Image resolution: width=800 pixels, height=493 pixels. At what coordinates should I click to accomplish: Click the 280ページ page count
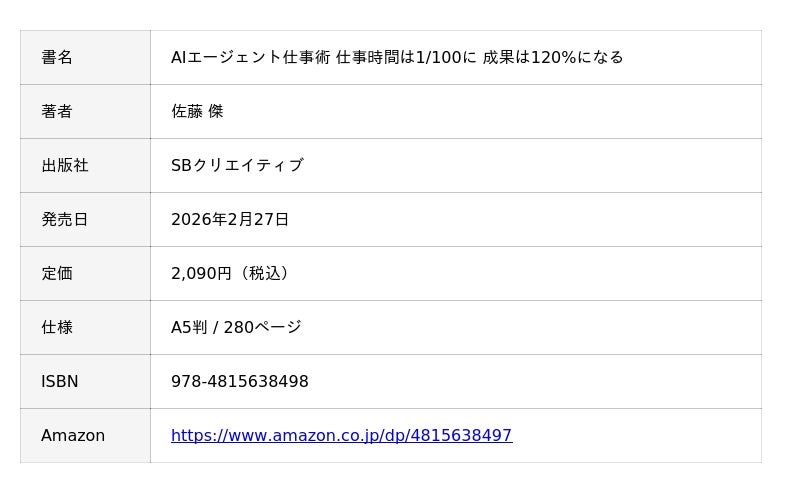click(262, 328)
